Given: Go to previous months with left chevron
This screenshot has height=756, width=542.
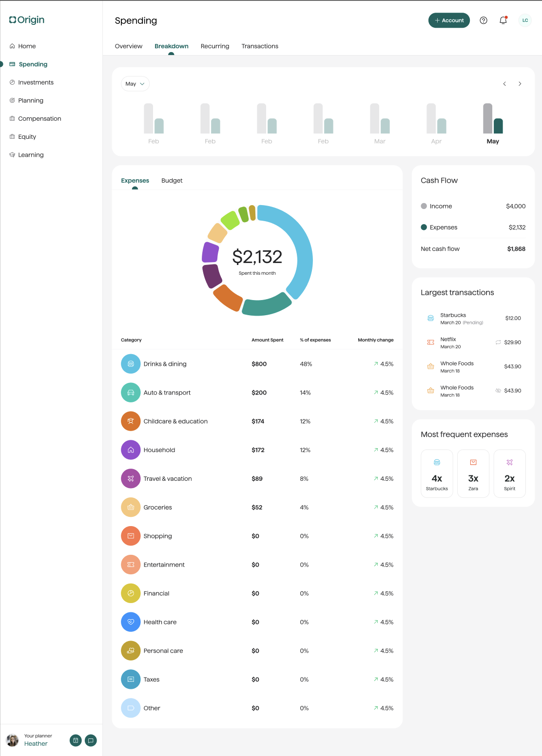Looking at the screenshot, I should click(x=504, y=84).
